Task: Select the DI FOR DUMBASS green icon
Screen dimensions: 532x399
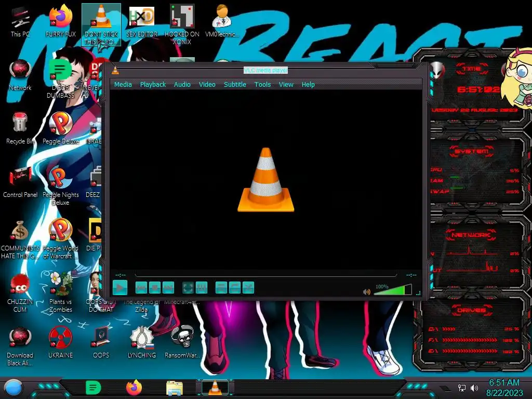Action: [60, 79]
